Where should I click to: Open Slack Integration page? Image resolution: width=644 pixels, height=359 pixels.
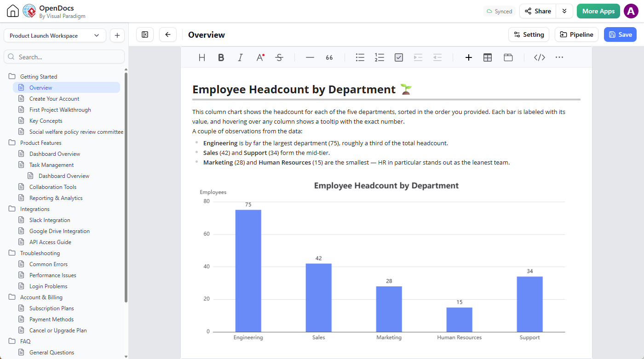click(x=50, y=220)
